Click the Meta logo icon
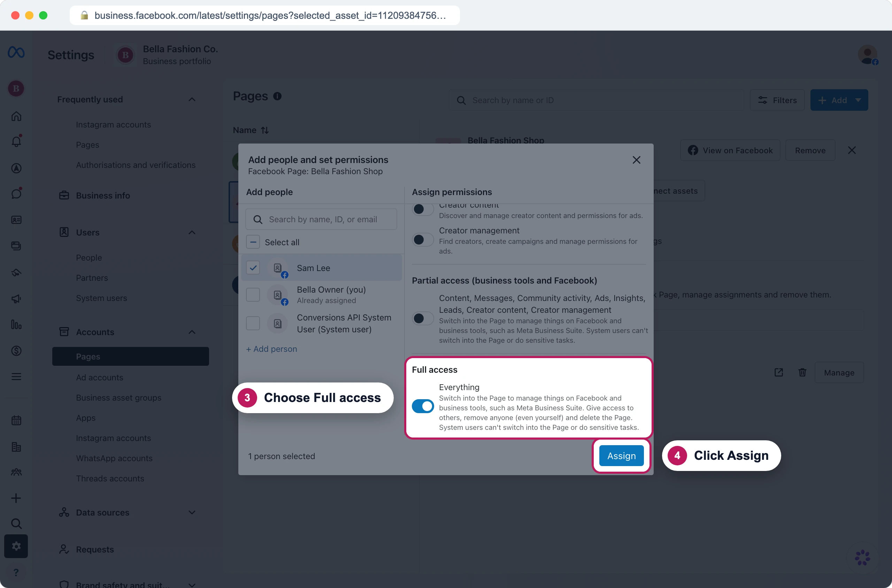892x588 pixels. (16, 53)
